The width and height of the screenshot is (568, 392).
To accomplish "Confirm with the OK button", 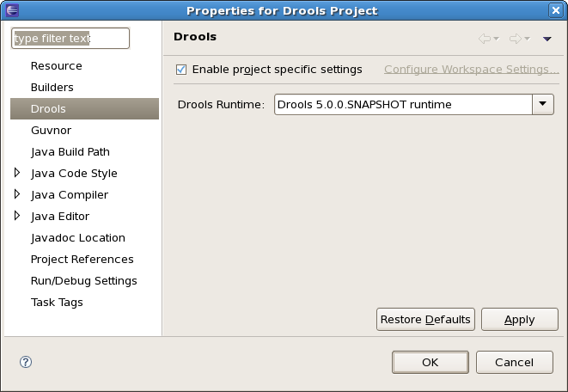I will (431, 362).
